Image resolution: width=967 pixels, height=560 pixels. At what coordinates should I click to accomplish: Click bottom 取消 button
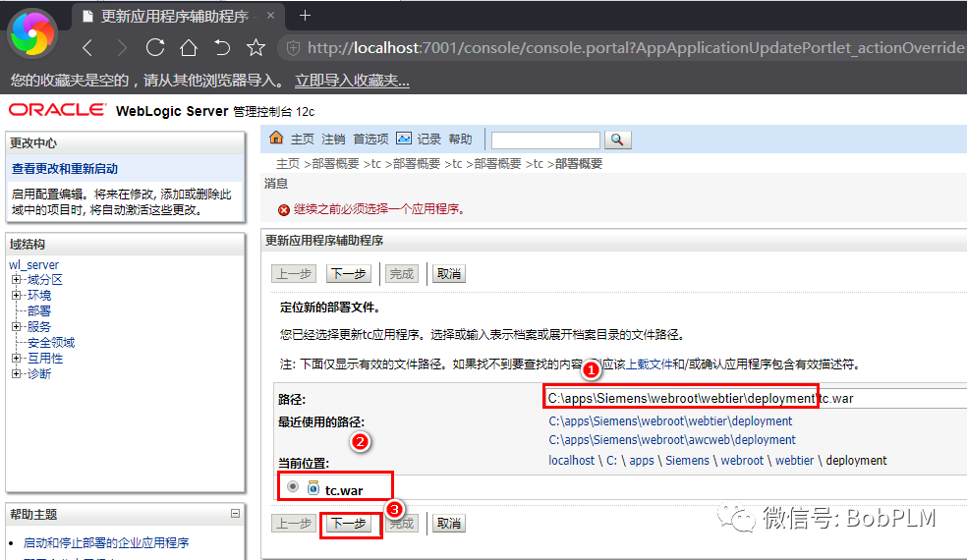click(448, 524)
